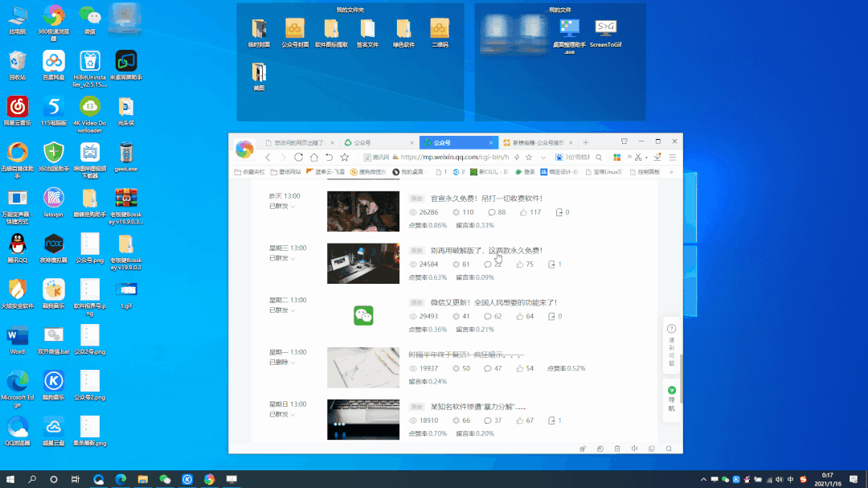Bookmark page with toolbar star icon
This screenshot has height=488, width=868.
click(x=344, y=158)
